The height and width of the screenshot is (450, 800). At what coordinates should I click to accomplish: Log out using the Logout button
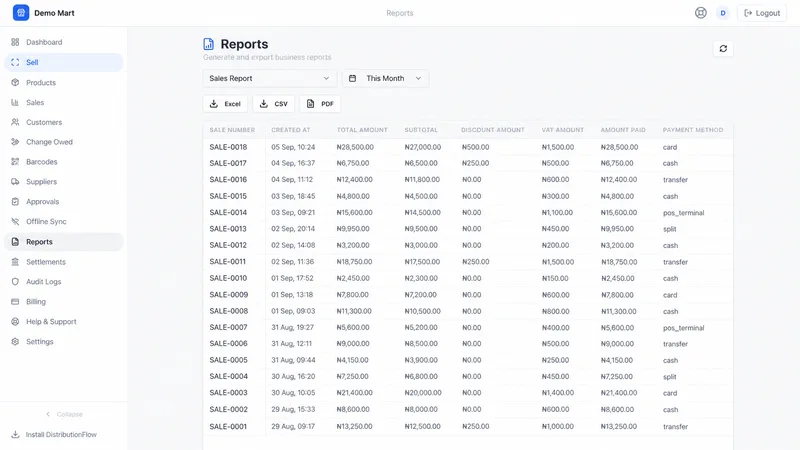click(762, 13)
